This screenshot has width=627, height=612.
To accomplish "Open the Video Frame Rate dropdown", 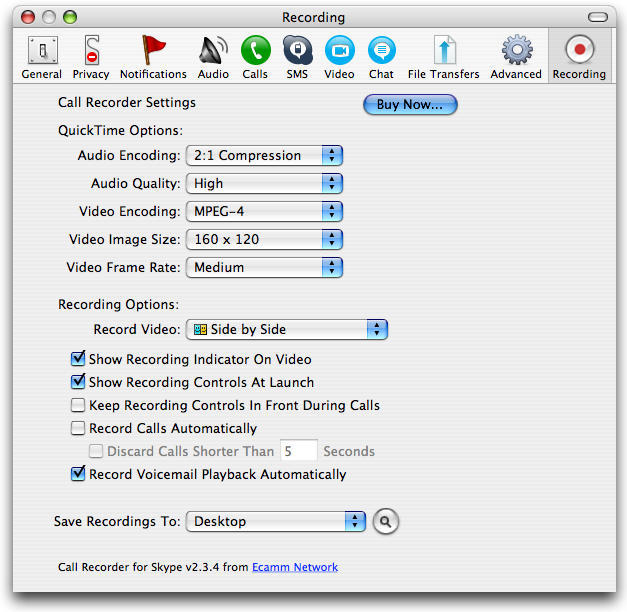I will point(264,268).
